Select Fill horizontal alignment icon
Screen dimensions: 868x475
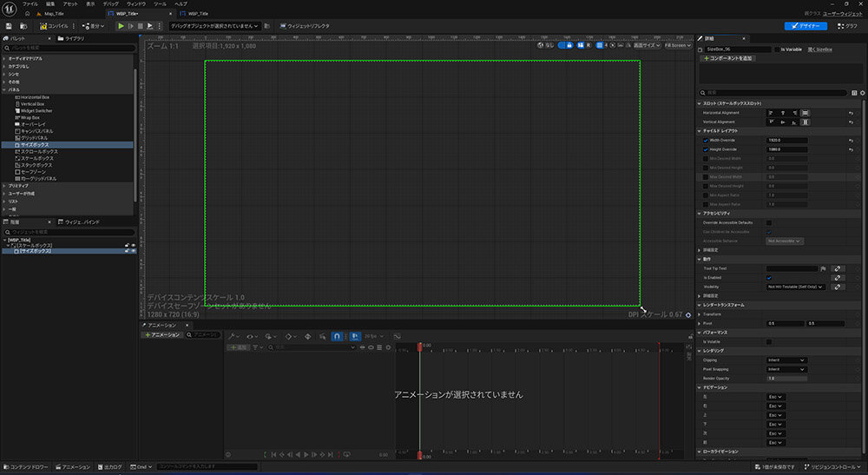tap(806, 112)
